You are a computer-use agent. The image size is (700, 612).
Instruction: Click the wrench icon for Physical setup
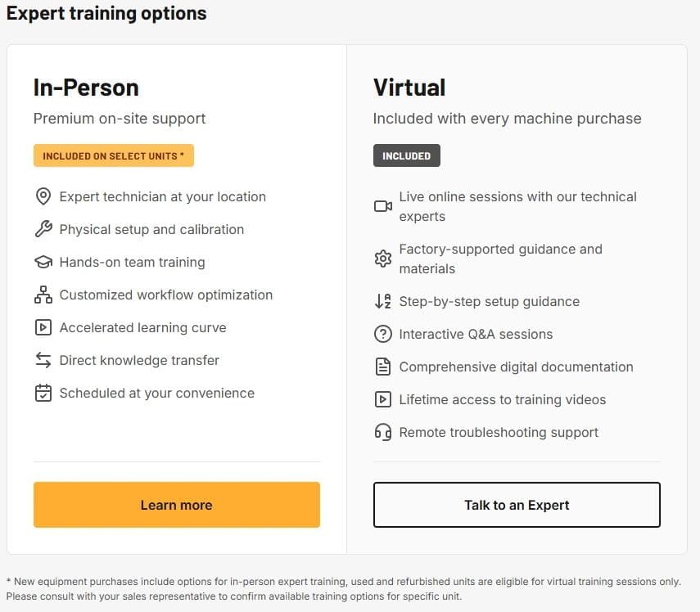[x=43, y=230]
